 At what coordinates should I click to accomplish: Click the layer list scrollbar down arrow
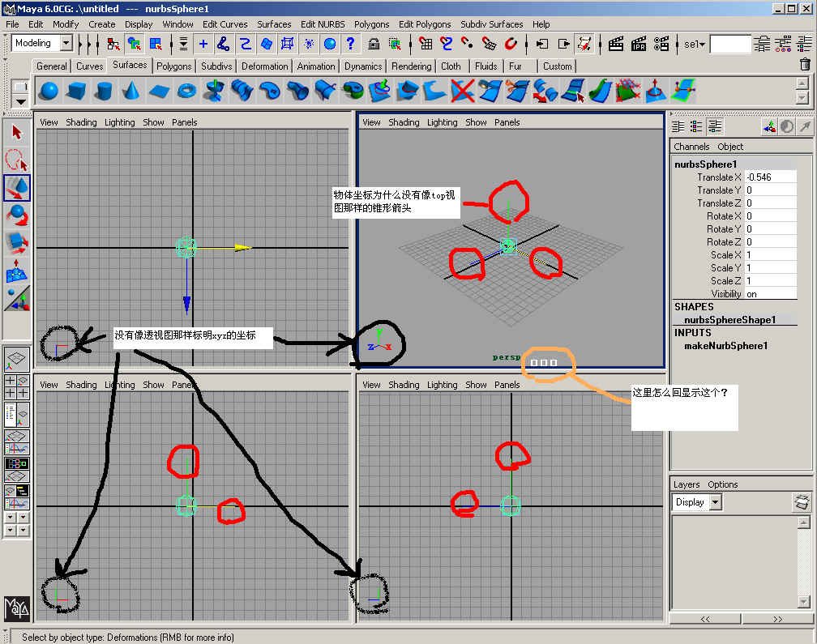tap(803, 602)
